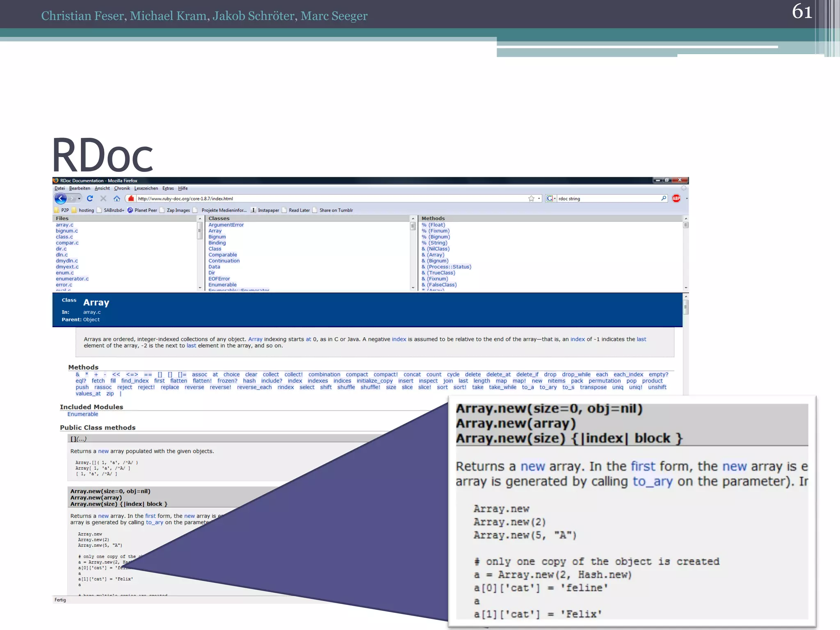
Task: Open the Google search engine selector
Action: 551,199
